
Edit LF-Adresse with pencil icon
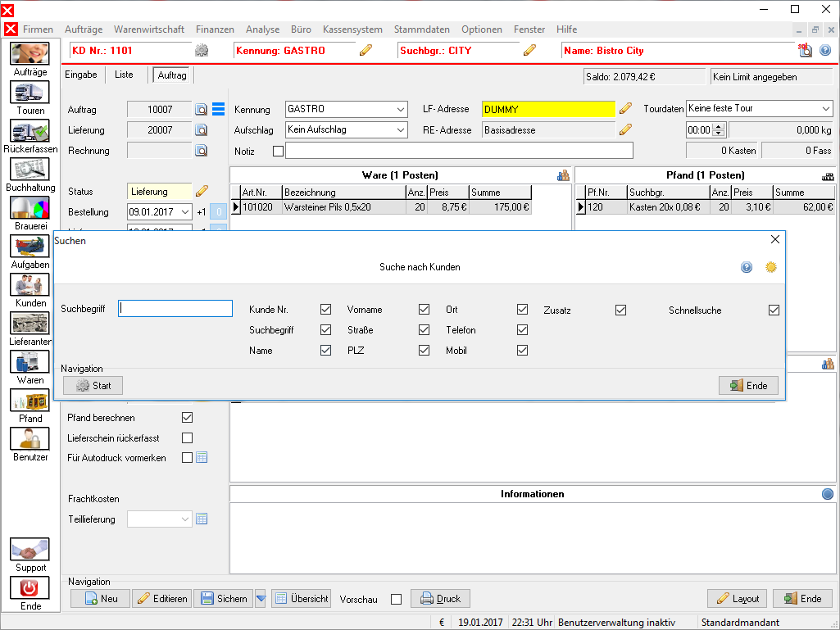[626, 109]
